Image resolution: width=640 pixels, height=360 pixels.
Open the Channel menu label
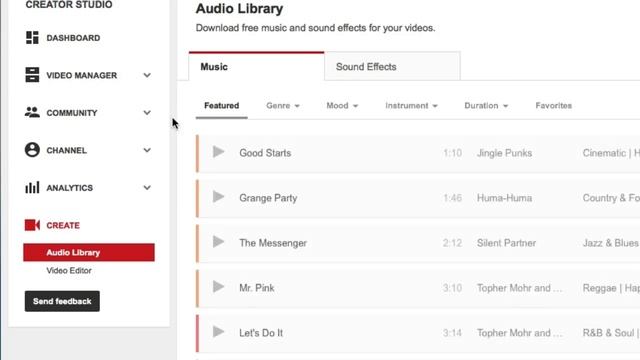(67, 151)
